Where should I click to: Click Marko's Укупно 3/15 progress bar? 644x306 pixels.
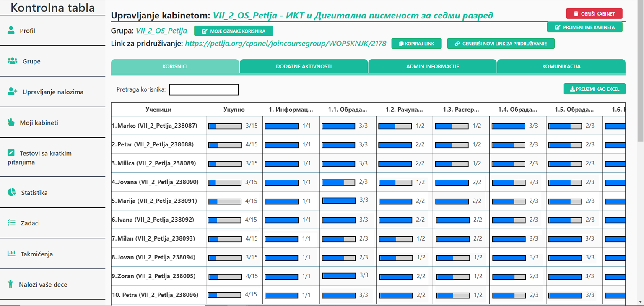tap(225, 126)
